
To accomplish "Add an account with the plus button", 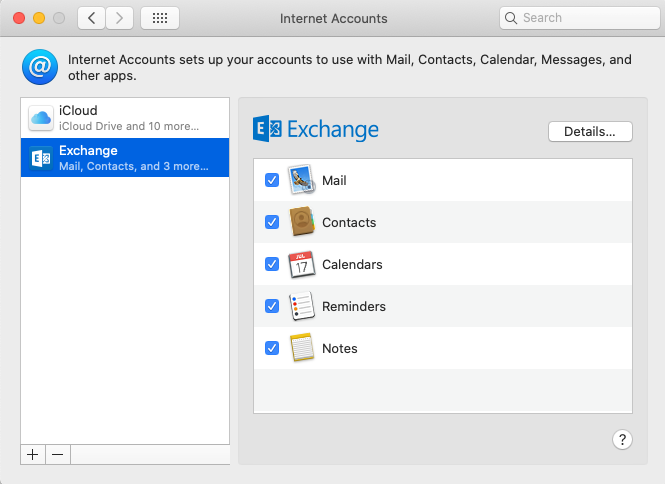I will [33, 455].
